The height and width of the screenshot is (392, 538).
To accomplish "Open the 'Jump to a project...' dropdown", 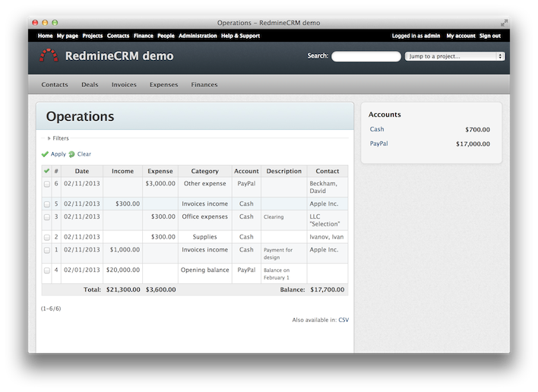I will click(x=454, y=56).
